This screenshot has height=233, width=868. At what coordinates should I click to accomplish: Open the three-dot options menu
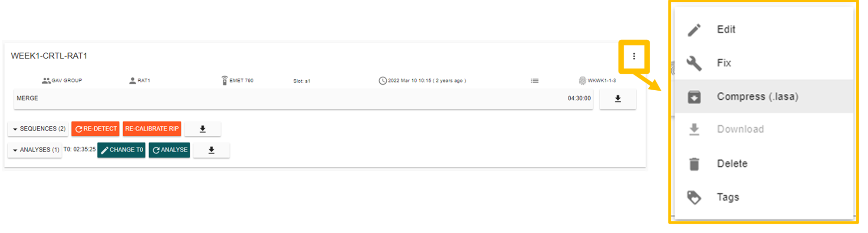click(x=634, y=56)
